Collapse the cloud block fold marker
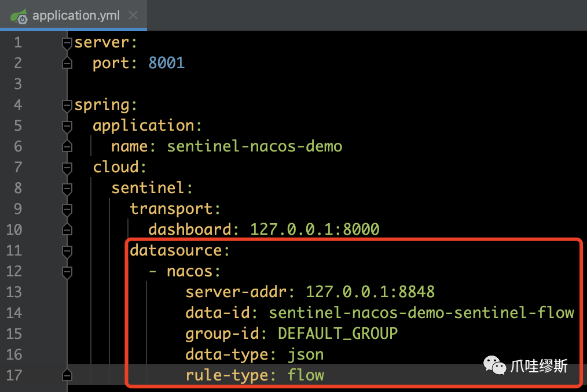The height and width of the screenshot is (392, 587). click(67, 168)
